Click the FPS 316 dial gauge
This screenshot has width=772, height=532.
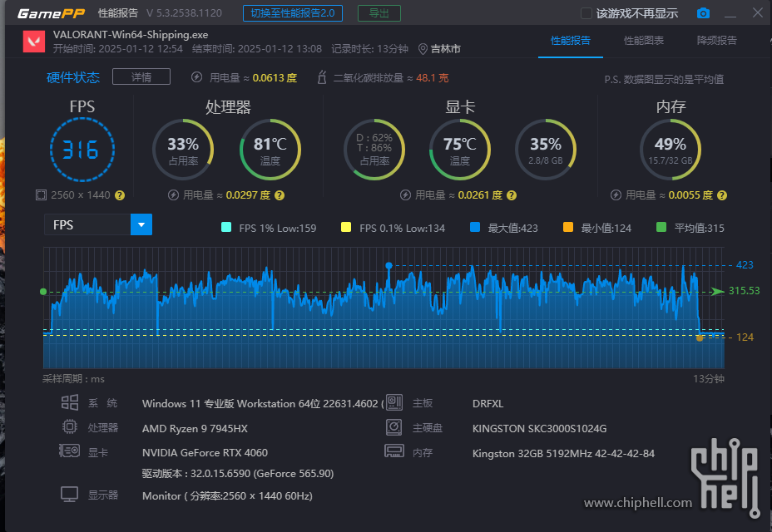click(x=82, y=149)
